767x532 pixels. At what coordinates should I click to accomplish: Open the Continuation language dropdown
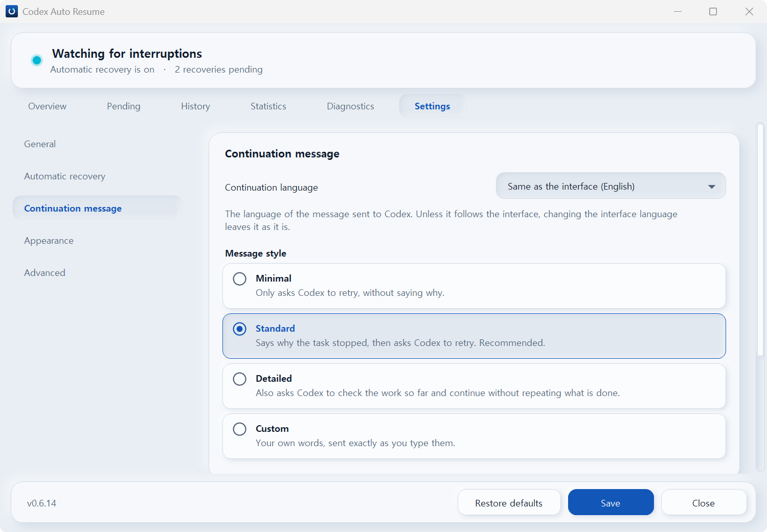tap(611, 186)
